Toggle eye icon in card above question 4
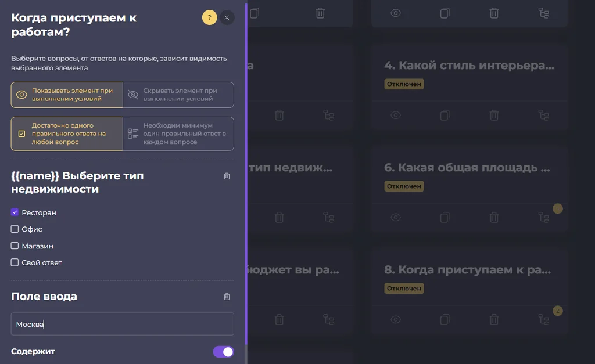Screen dimensions: 595x364 pyautogui.click(x=395, y=13)
